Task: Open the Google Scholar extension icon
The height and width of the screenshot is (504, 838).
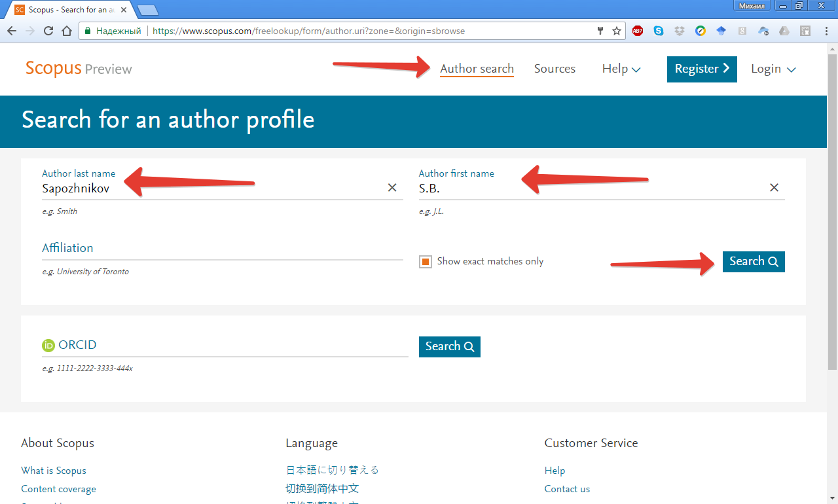Action: coord(721,31)
